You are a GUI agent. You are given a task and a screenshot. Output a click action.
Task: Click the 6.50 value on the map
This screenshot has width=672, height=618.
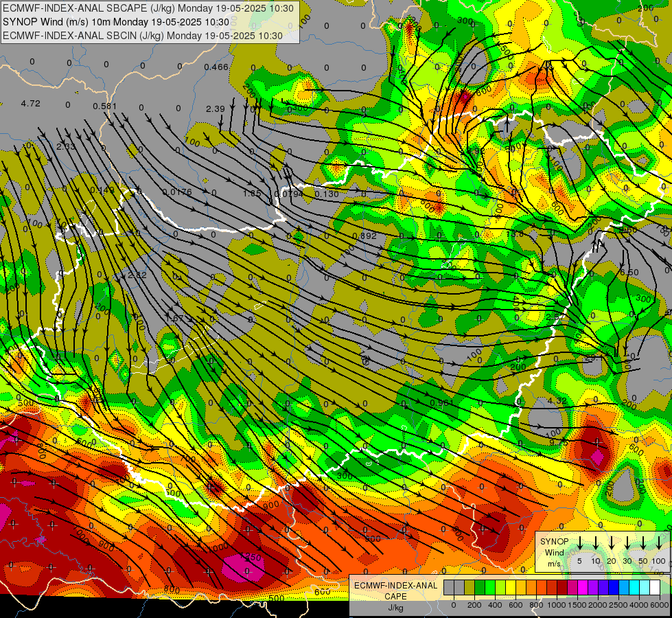point(629,273)
